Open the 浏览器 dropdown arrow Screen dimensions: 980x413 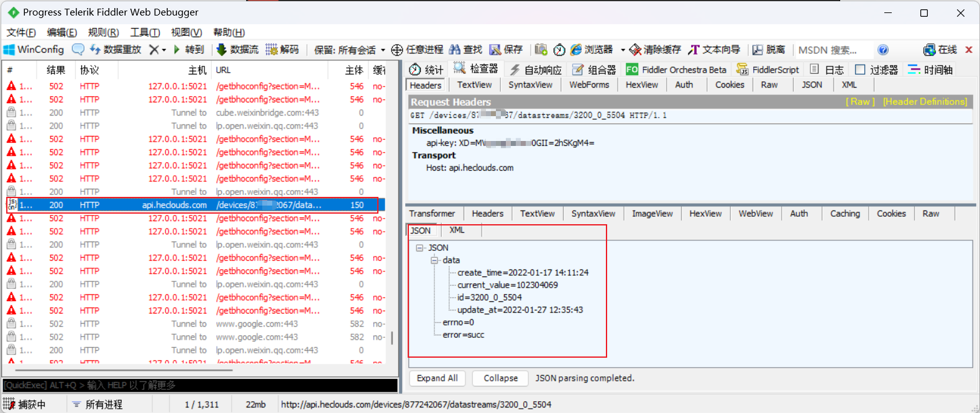tap(623, 50)
